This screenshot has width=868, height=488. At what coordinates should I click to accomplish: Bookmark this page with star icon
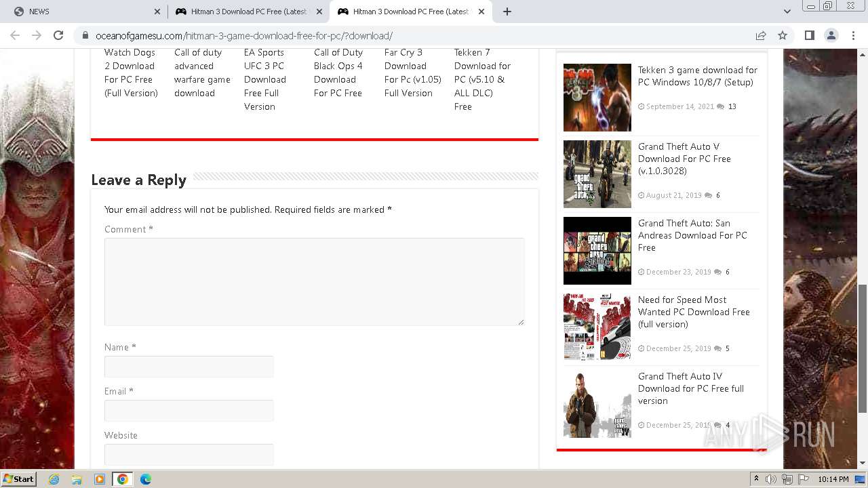click(783, 36)
